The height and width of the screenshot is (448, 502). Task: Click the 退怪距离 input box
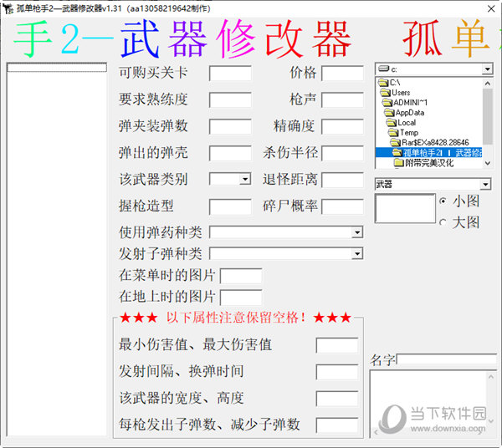342,180
